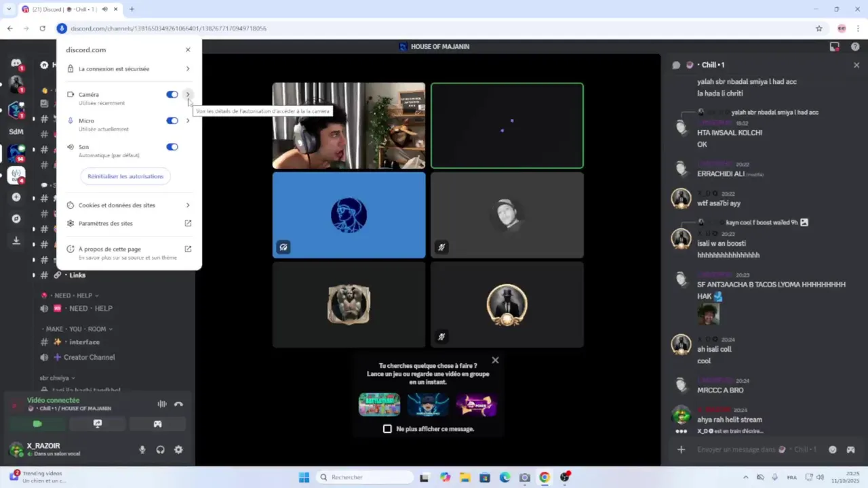Expand Micro permission details arrow
This screenshot has width=868, height=488.
click(x=188, y=121)
